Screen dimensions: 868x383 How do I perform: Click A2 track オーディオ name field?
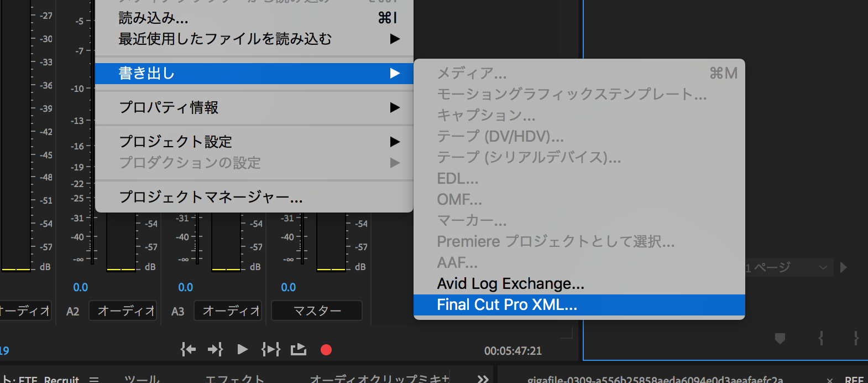coord(123,311)
